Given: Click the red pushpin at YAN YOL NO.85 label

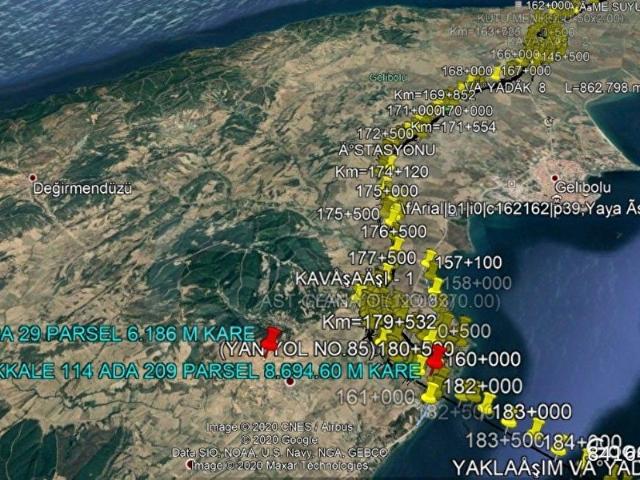Looking at the screenshot, I should 270,340.
